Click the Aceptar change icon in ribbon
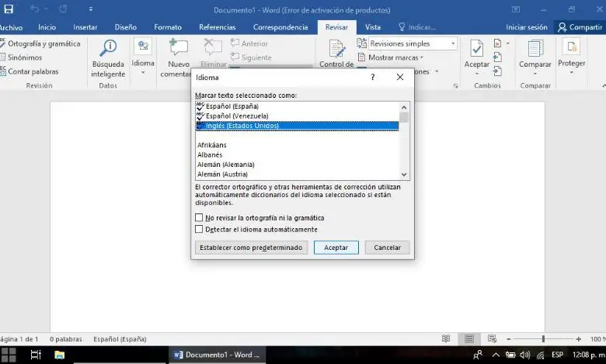Viewport: 606px width, 364px height. 476,48
